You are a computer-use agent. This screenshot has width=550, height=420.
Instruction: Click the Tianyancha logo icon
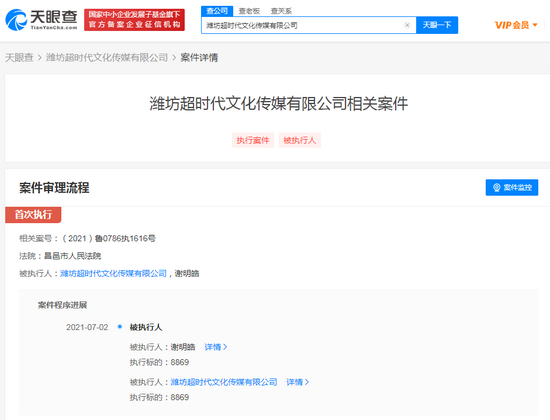16,20
